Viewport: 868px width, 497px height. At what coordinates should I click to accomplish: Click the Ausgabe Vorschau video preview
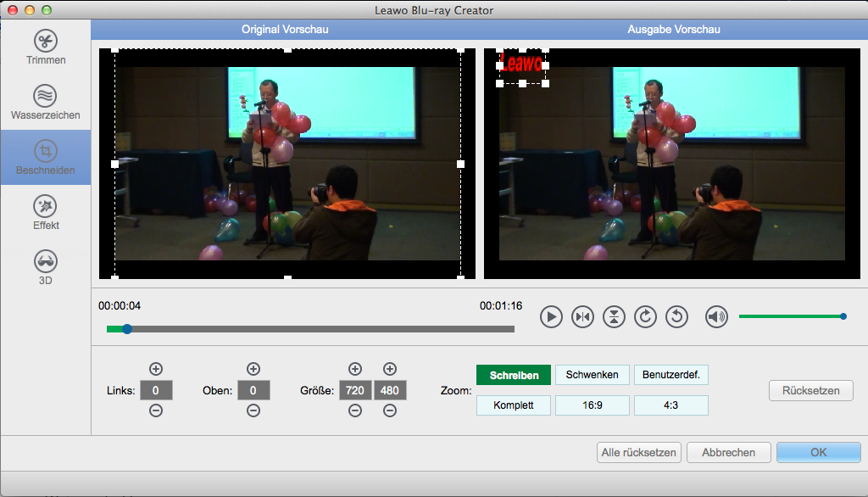(x=672, y=164)
